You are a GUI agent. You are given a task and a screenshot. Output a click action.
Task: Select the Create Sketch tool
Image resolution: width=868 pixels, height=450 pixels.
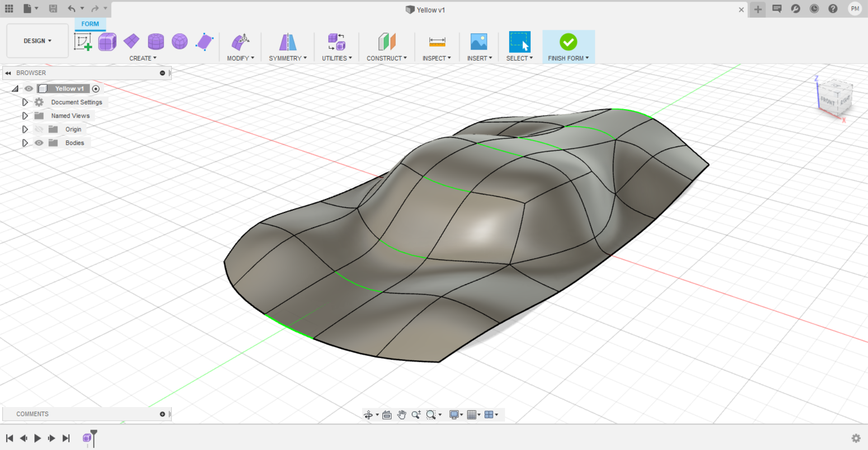click(83, 42)
